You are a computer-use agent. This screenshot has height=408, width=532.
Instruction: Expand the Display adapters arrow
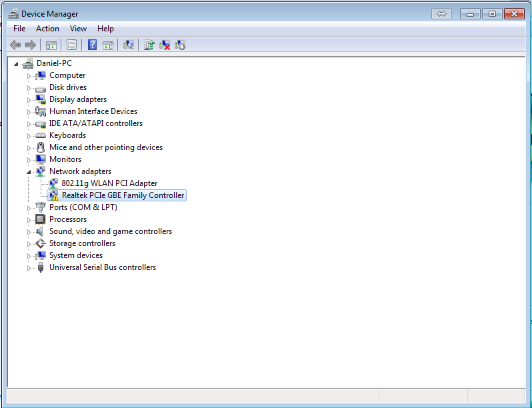pos(29,100)
